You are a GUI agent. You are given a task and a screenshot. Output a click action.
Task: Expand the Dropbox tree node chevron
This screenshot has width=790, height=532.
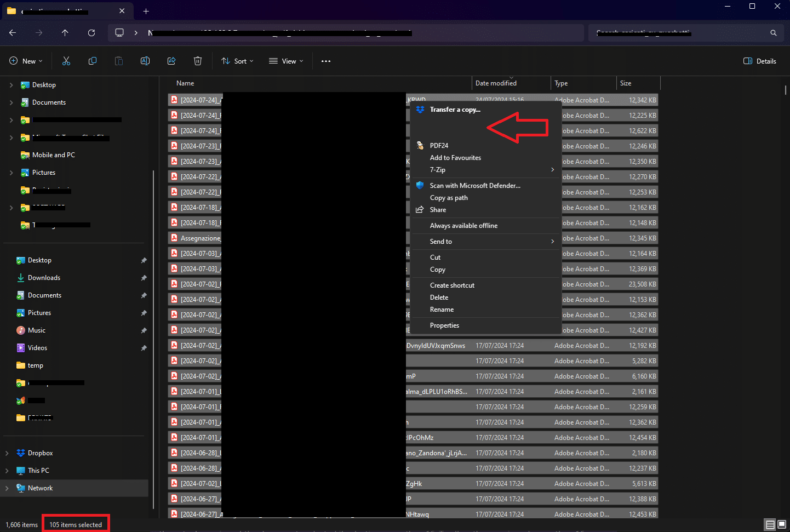coord(7,453)
